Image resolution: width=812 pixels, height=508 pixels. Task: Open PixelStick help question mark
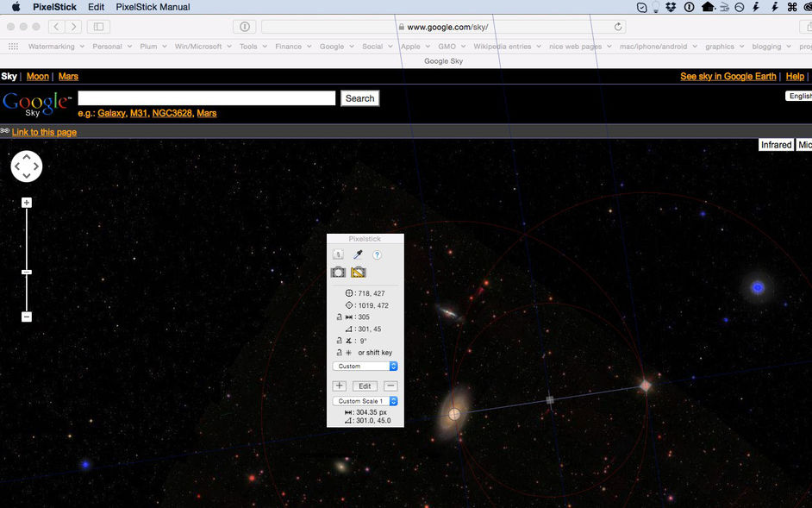377,254
